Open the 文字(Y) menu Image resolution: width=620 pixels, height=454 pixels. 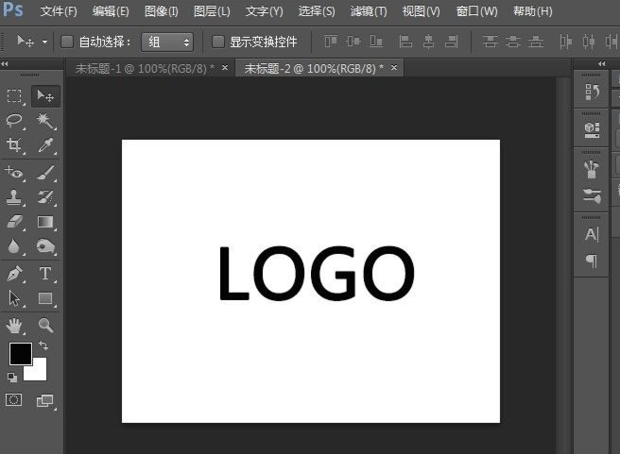click(x=264, y=11)
